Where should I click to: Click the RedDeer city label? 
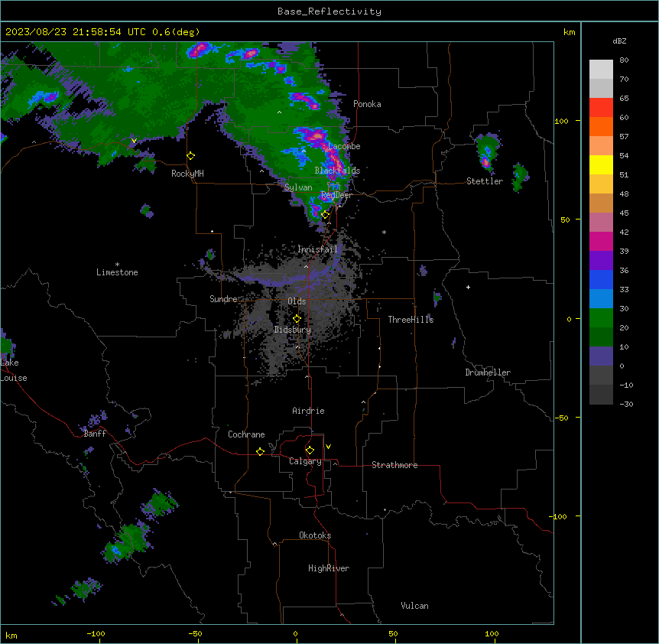click(336, 195)
